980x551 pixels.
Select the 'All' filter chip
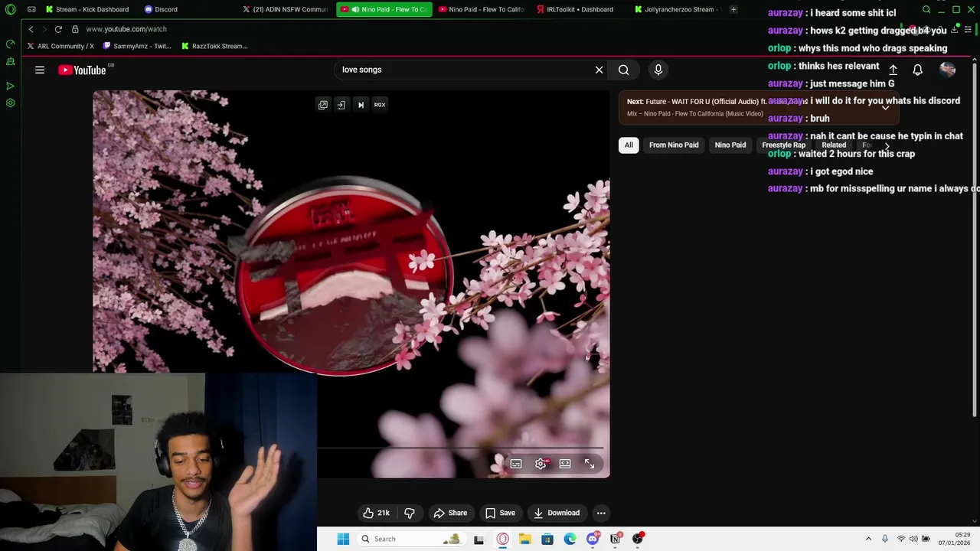[x=629, y=145]
